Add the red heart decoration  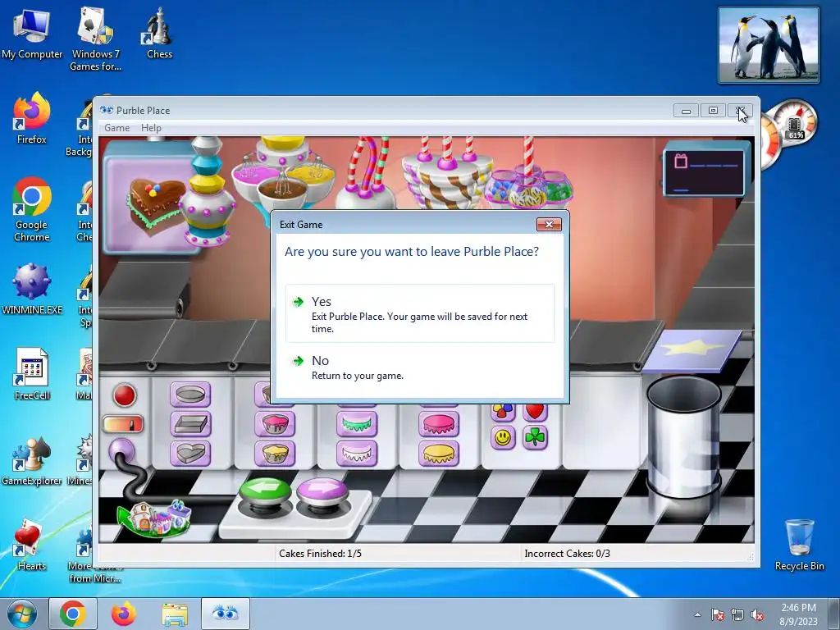pos(535,412)
